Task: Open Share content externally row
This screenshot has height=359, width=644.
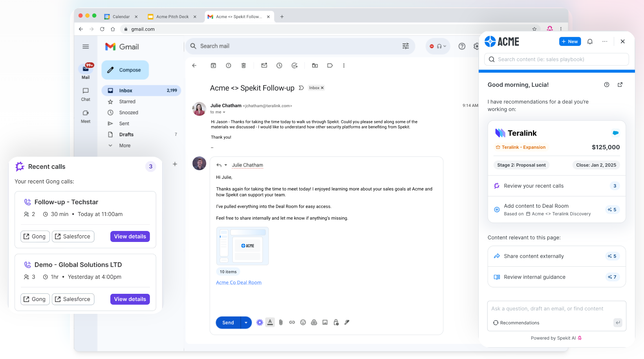Action: point(556,256)
